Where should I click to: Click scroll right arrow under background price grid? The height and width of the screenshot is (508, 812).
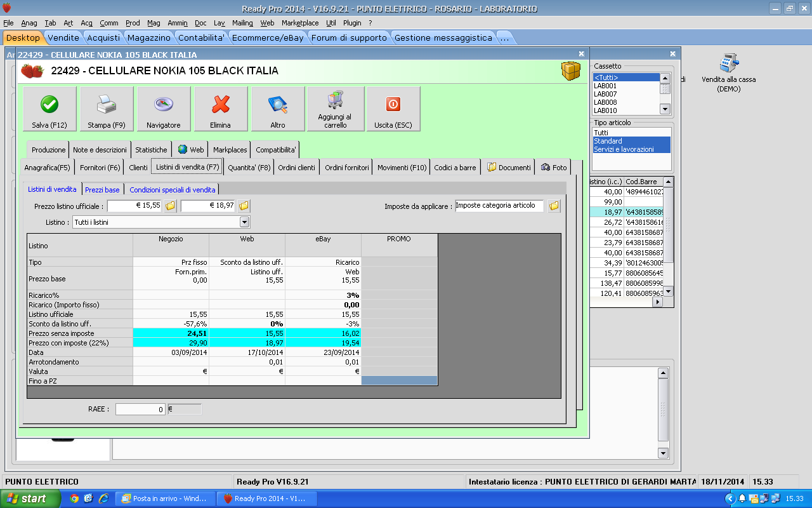click(657, 302)
